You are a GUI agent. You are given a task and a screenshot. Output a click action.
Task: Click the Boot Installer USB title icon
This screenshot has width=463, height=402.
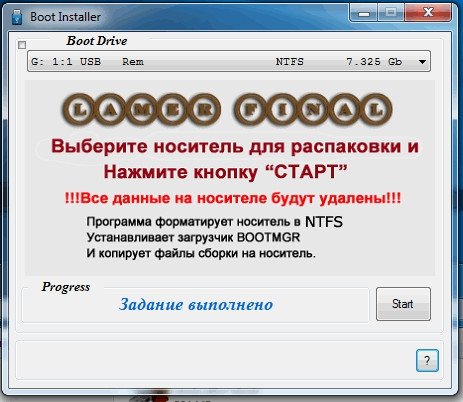click(17, 17)
